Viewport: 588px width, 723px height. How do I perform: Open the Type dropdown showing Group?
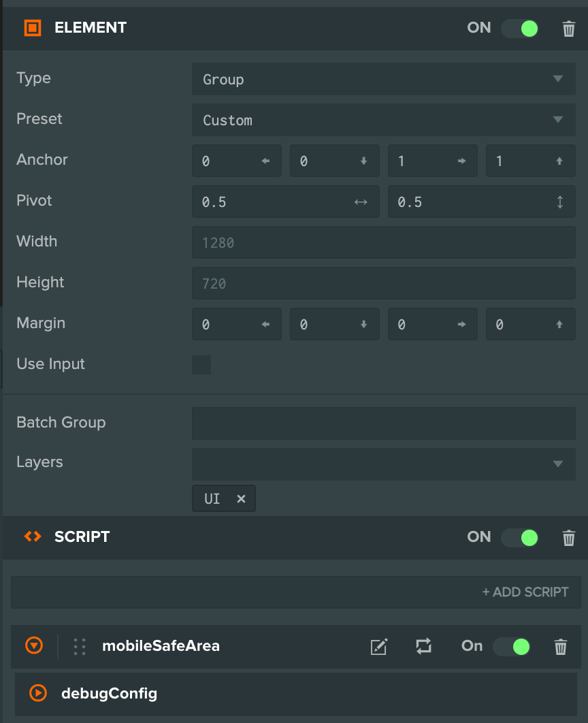tap(383, 79)
